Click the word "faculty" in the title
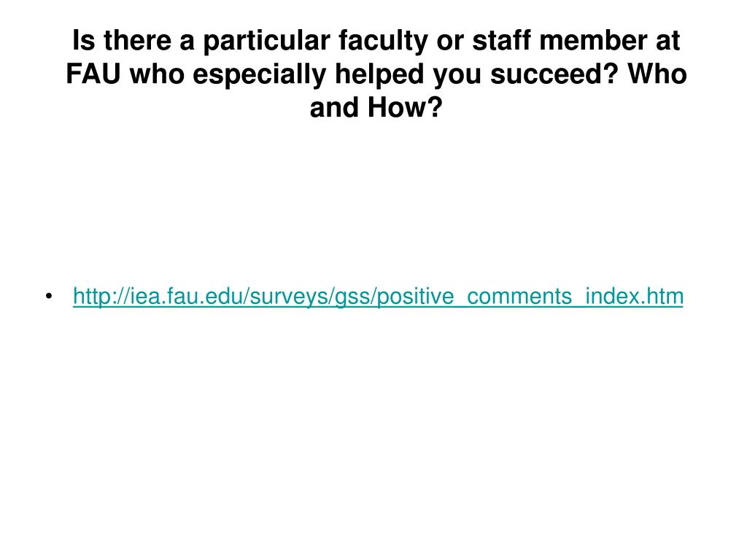 click(x=384, y=41)
